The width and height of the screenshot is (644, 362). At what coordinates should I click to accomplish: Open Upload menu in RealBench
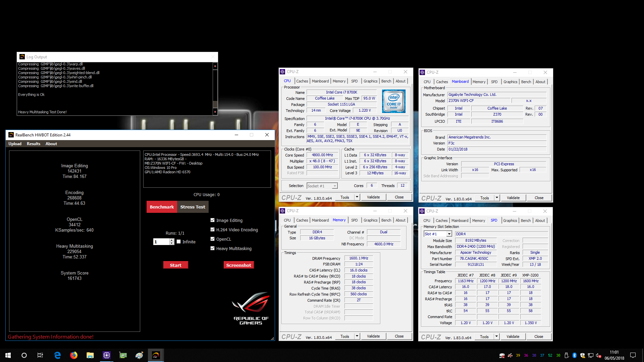coord(15,143)
